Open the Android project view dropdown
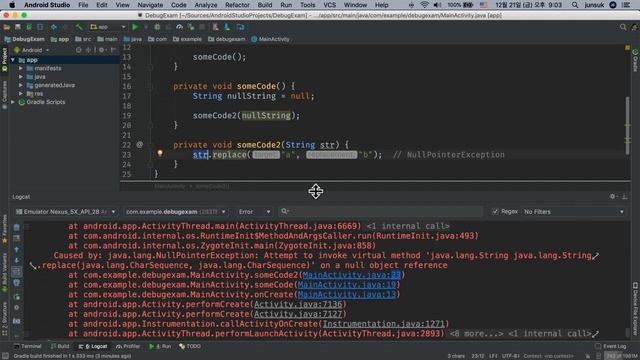 coord(32,50)
